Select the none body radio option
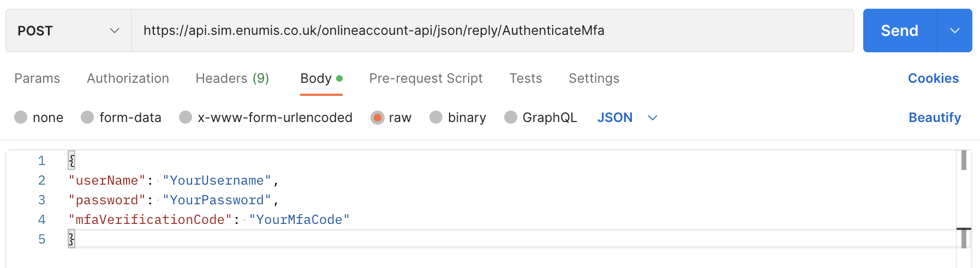Viewport: 980px width, 268px height. [x=21, y=118]
